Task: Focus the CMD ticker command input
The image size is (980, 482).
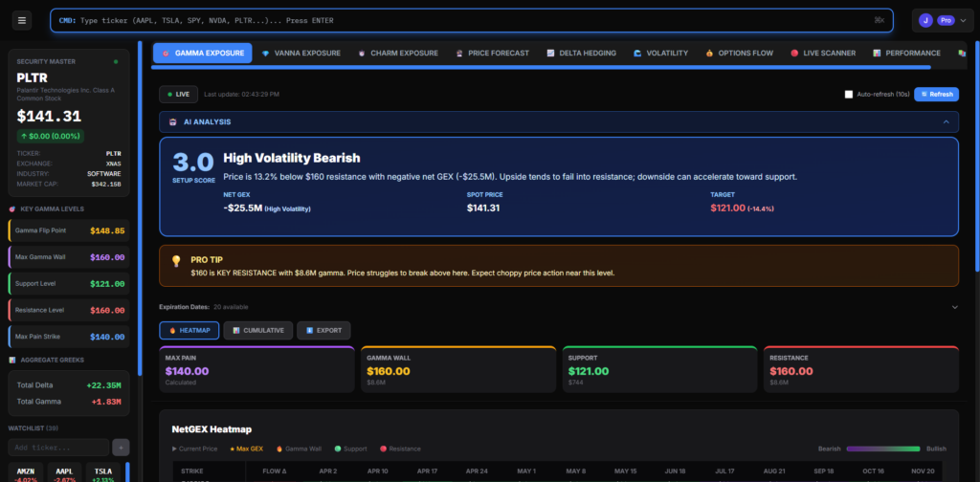Action: pyautogui.click(x=472, y=21)
